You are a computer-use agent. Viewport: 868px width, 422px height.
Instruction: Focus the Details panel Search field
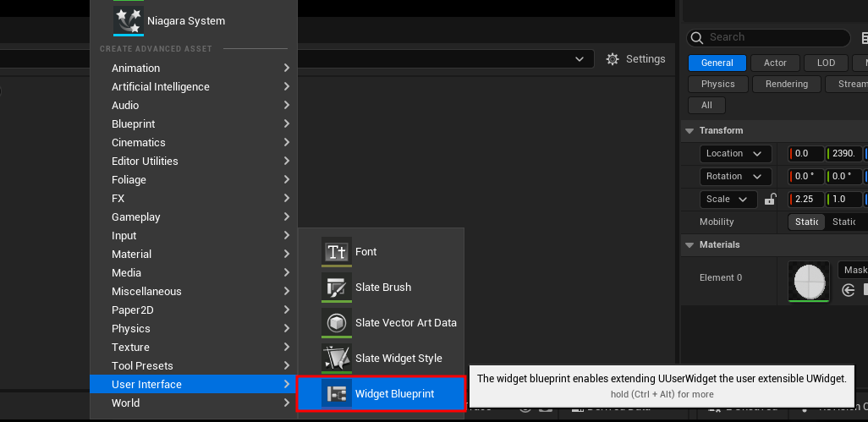pyautogui.click(x=768, y=37)
